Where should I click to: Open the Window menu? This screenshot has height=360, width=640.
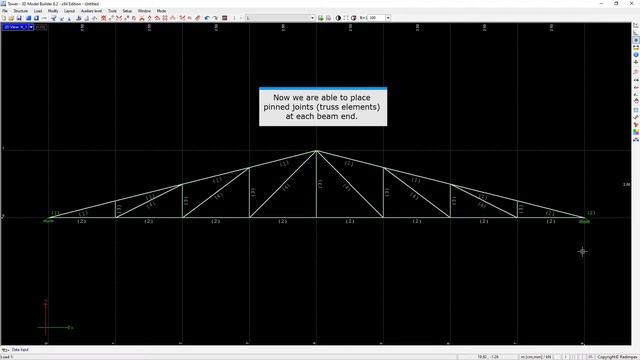(144, 11)
